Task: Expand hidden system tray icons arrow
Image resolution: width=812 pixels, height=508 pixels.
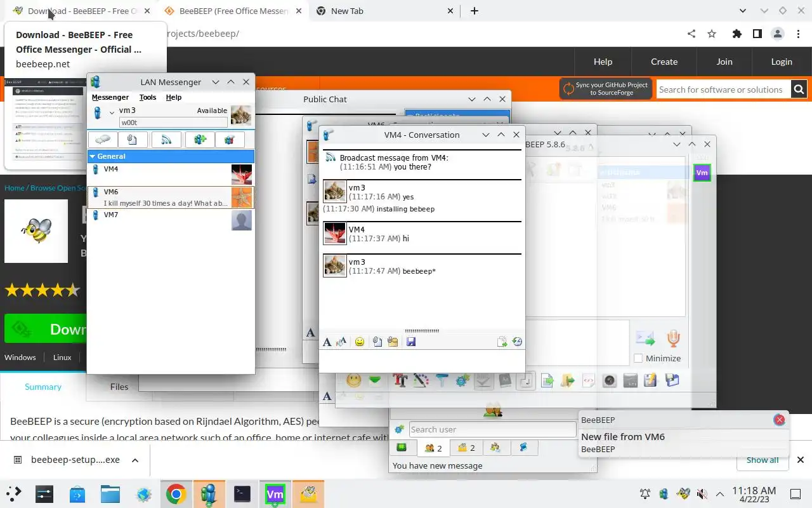Action: click(720, 494)
